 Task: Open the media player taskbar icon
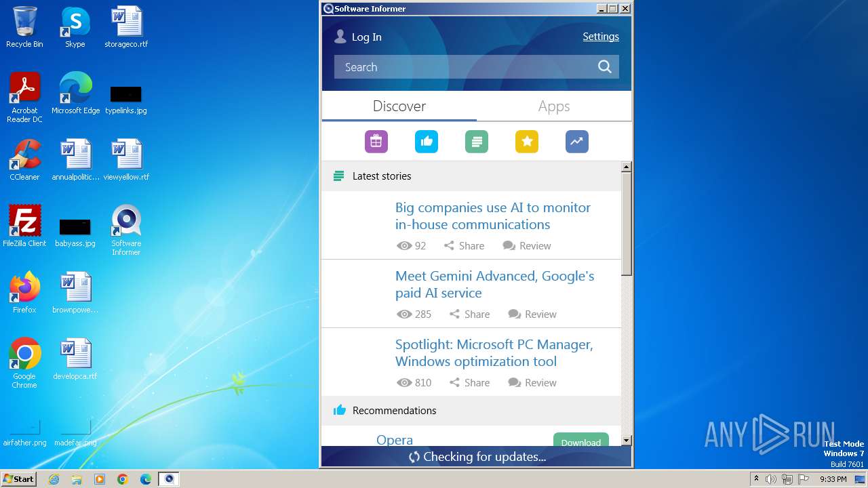(x=100, y=479)
